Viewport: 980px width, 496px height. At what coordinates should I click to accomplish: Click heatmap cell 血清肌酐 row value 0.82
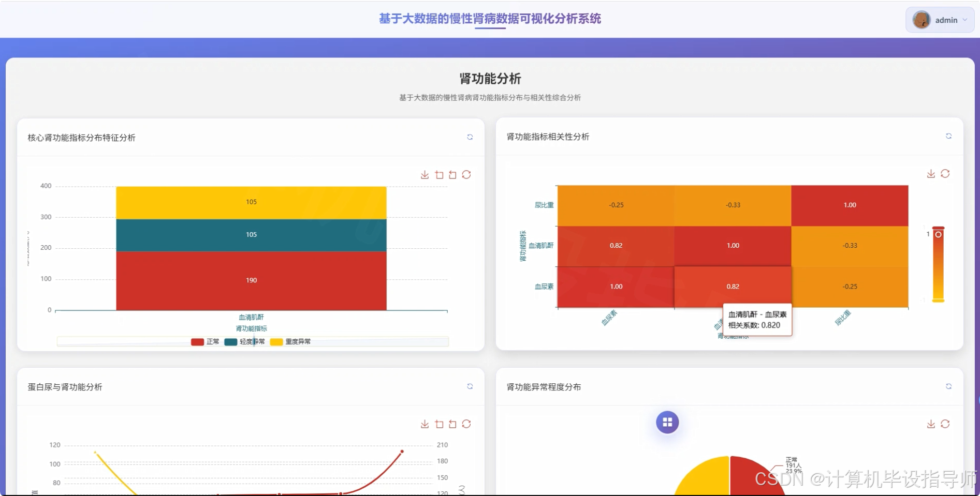pos(616,246)
